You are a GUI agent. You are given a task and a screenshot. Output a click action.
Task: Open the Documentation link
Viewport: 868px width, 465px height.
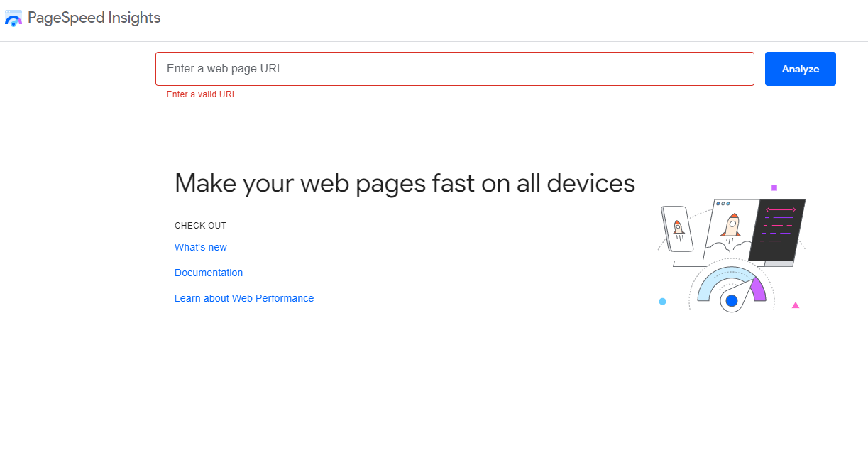[x=209, y=273]
